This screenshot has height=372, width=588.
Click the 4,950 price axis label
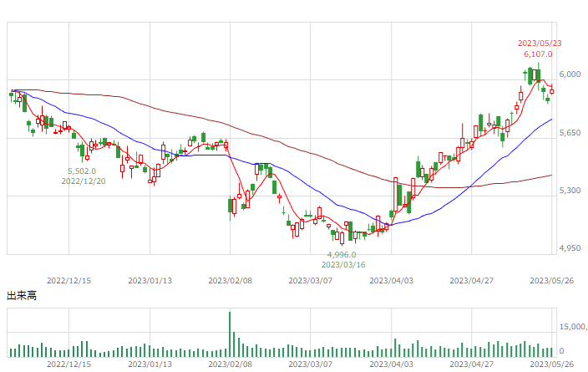pos(570,248)
